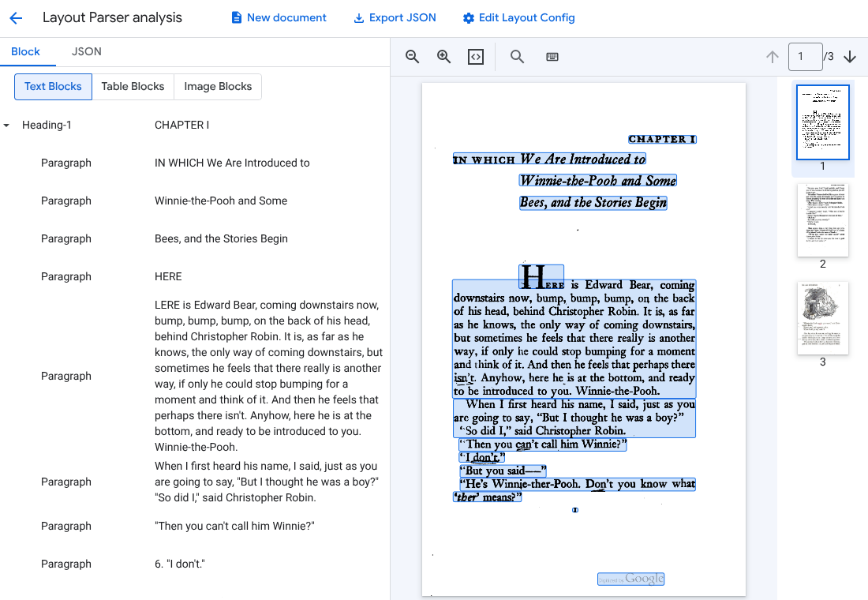Go to next page using down arrow
The height and width of the screenshot is (600, 868).
point(850,57)
